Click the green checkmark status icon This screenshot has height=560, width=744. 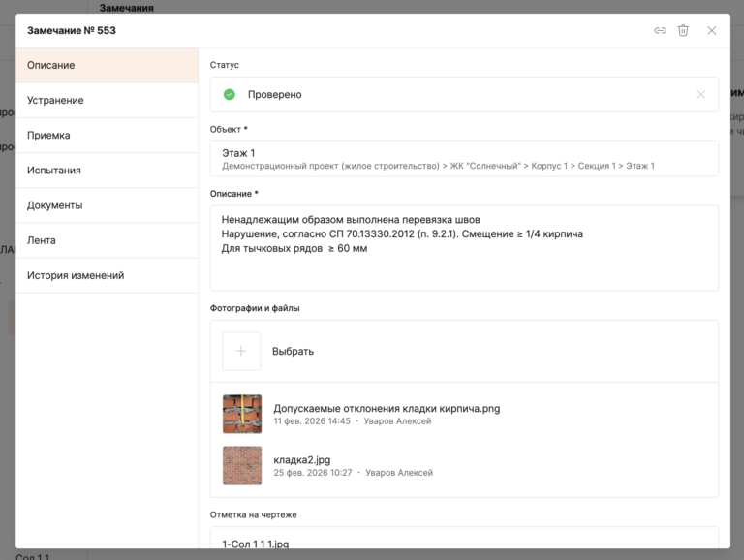pyautogui.click(x=230, y=94)
